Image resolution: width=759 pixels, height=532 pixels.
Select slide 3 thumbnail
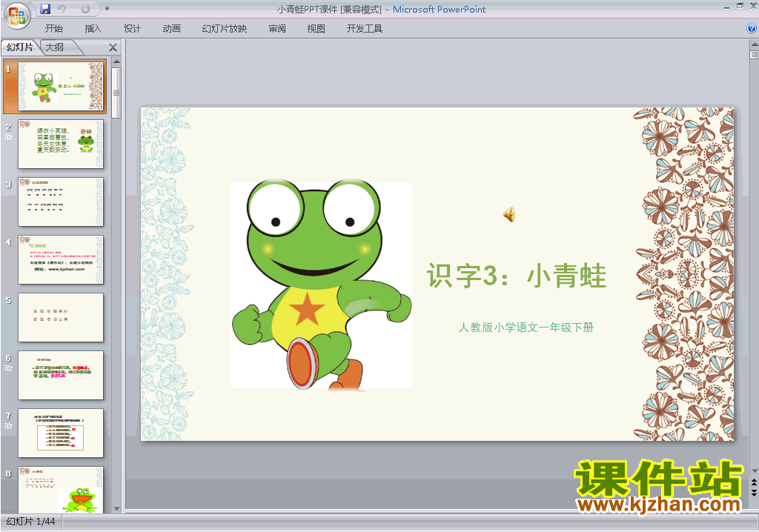[61, 202]
